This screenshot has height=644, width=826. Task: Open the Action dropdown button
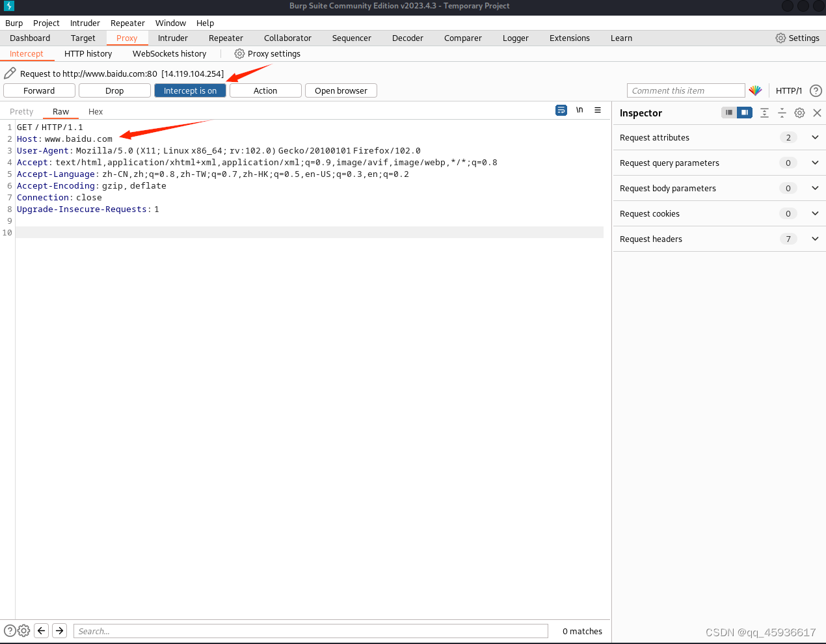[x=265, y=91]
